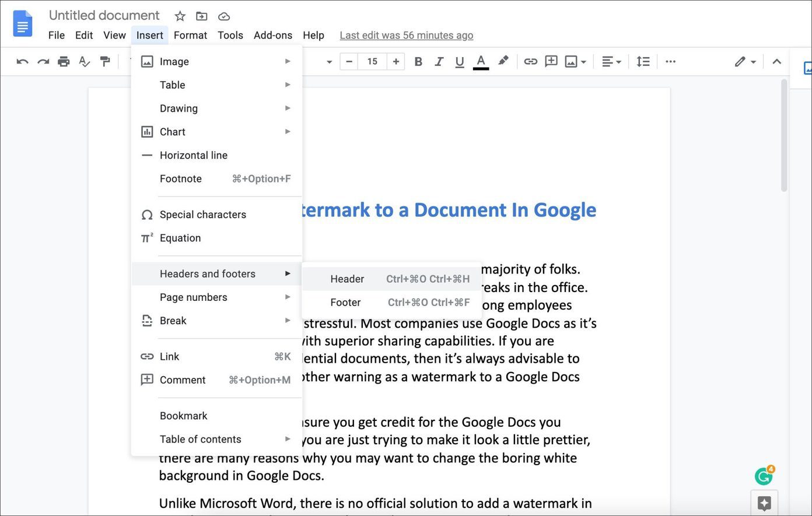Click the Undo arrow
Viewport: 812px width, 516px height.
22,61
